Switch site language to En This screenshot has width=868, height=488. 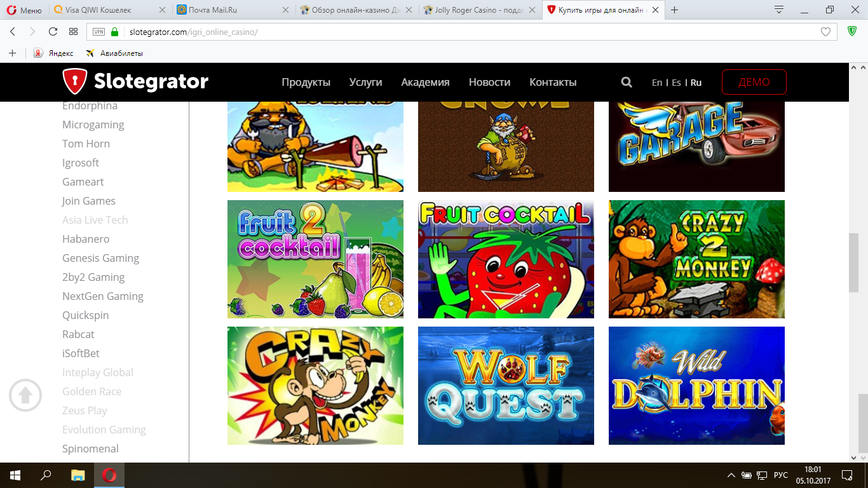(657, 83)
